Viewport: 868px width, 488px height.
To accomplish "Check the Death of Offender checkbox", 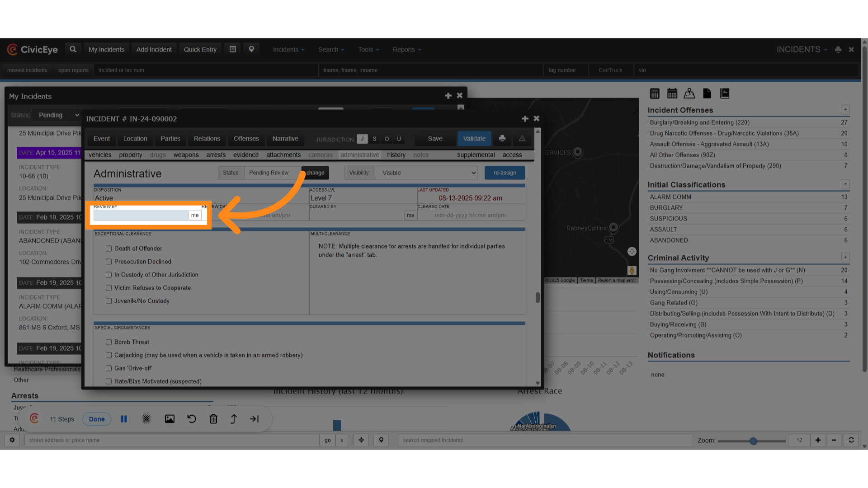I will click(108, 249).
